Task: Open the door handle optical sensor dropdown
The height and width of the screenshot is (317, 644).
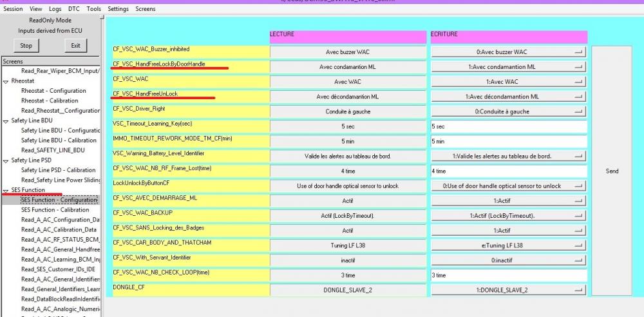Action: tap(509, 186)
